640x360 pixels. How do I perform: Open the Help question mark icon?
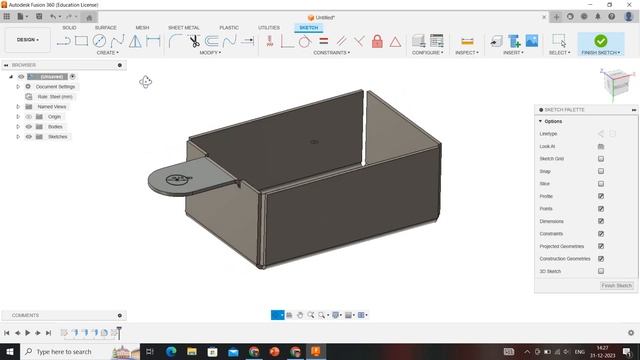[x=611, y=17]
